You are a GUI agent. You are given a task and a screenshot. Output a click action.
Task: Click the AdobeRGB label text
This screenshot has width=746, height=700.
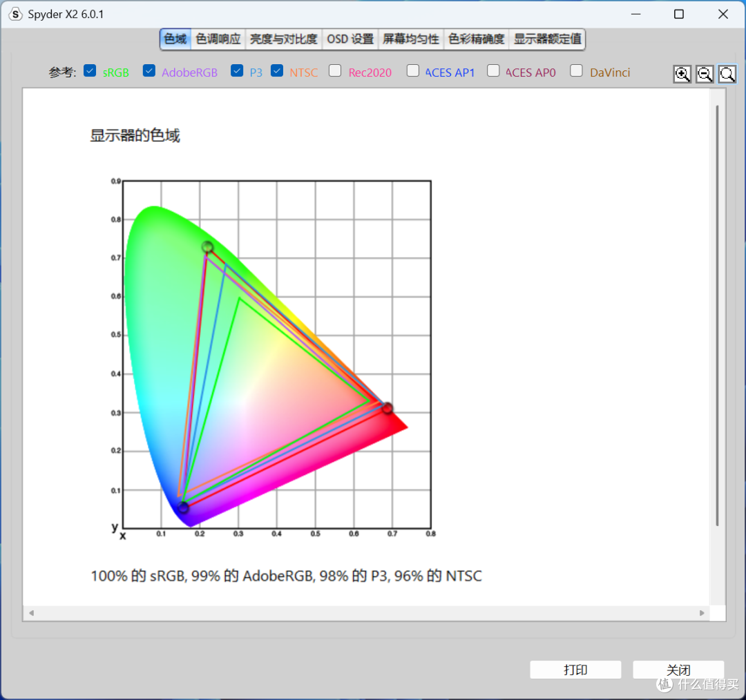click(189, 72)
